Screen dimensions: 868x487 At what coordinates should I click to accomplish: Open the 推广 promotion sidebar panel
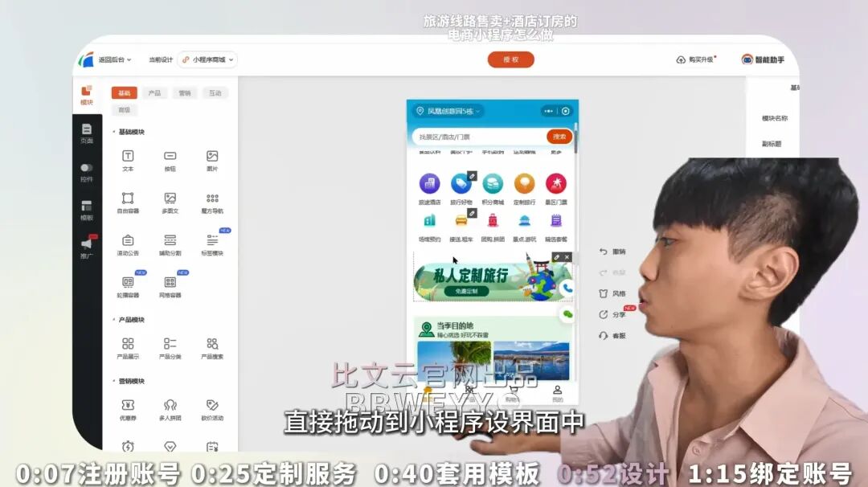tap(86, 248)
